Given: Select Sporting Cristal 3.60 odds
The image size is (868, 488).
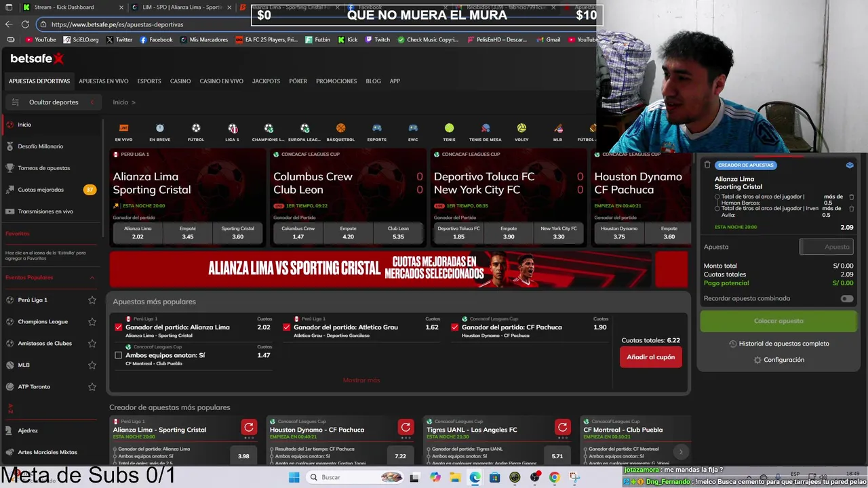Looking at the screenshot, I should [x=237, y=232].
